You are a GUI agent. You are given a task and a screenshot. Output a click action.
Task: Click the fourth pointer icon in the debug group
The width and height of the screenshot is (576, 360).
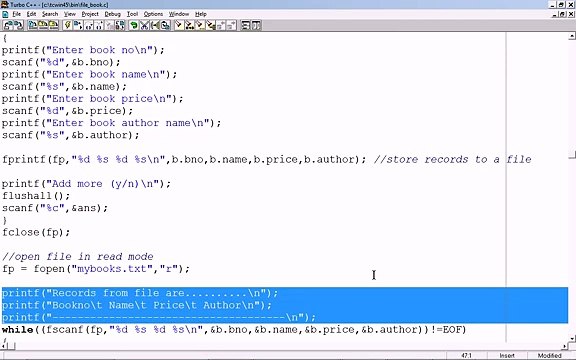coord(210,25)
